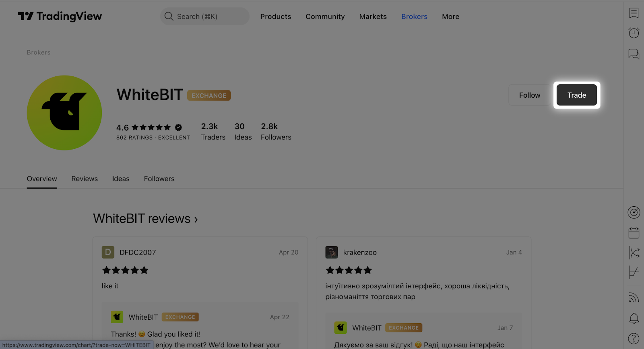Open the Brokers breadcrumb link

coord(39,53)
